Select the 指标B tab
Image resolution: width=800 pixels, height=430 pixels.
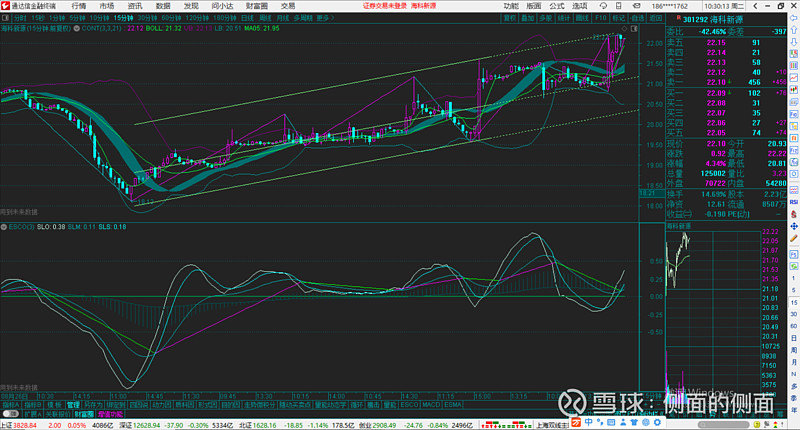pyautogui.click(x=33, y=405)
